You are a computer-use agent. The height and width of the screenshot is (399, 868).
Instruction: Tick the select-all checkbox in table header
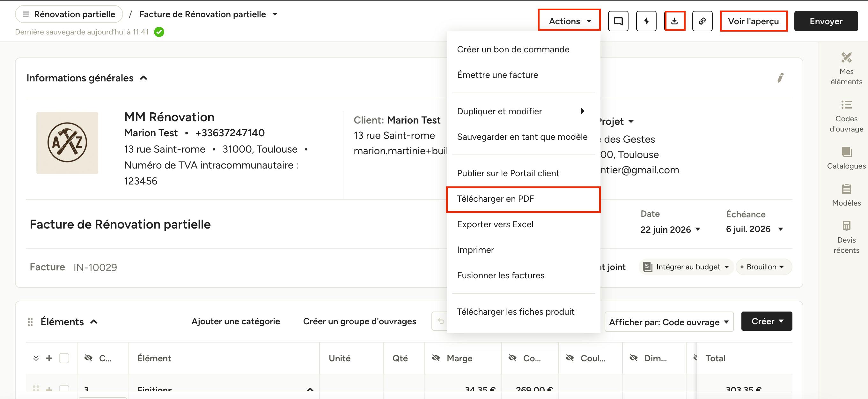click(64, 358)
